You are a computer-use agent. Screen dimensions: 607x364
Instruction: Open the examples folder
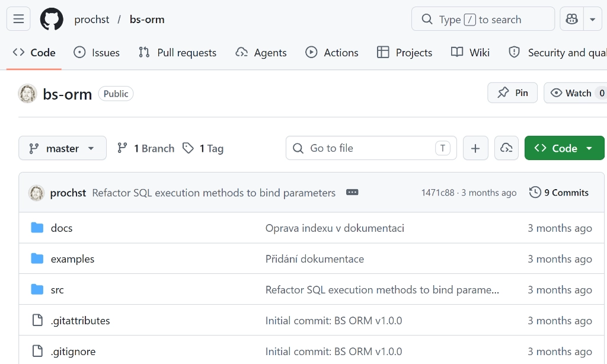72,259
